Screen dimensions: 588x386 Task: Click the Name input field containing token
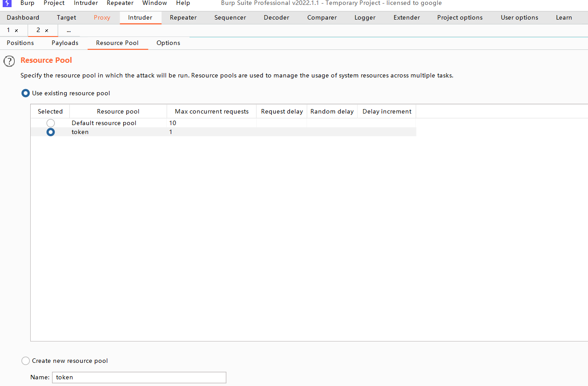click(x=139, y=377)
